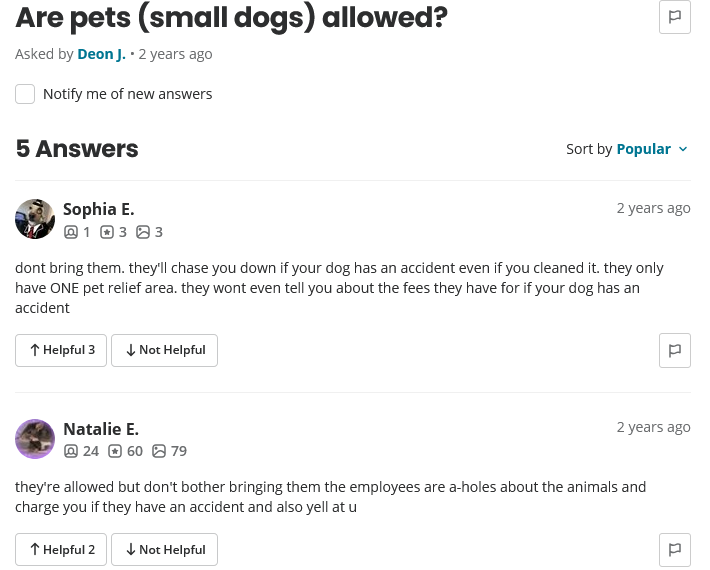This screenshot has width=710, height=570.
Task: Open Sophia E.'s profile name
Action: point(99,209)
